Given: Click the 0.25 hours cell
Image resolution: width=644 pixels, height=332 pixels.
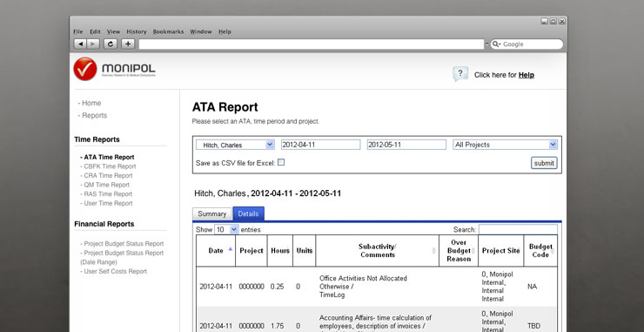Looking at the screenshot, I should coord(278,287).
